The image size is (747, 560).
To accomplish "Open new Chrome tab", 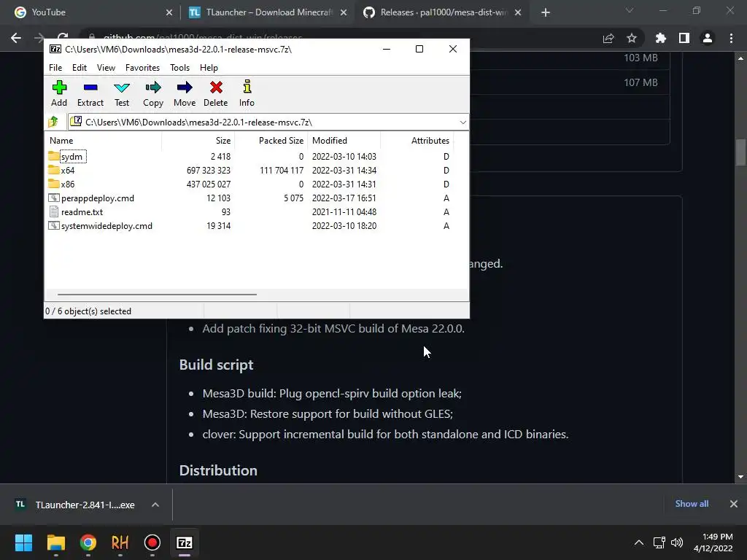I will click(x=546, y=13).
